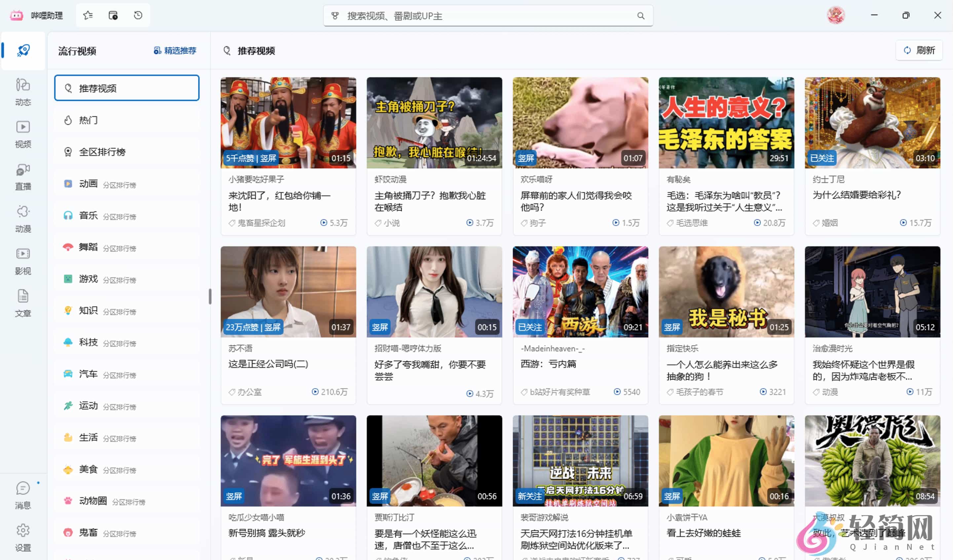Open the 动漫 section from the sidebar
The width and height of the screenshot is (953, 560).
23,218
